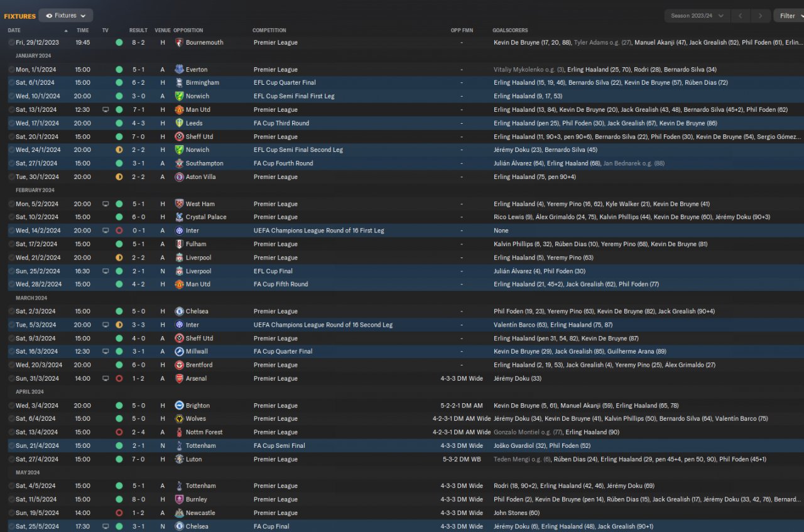Go to the next season with right arrow
The height and width of the screenshot is (532, 804).
click(761, 16)
